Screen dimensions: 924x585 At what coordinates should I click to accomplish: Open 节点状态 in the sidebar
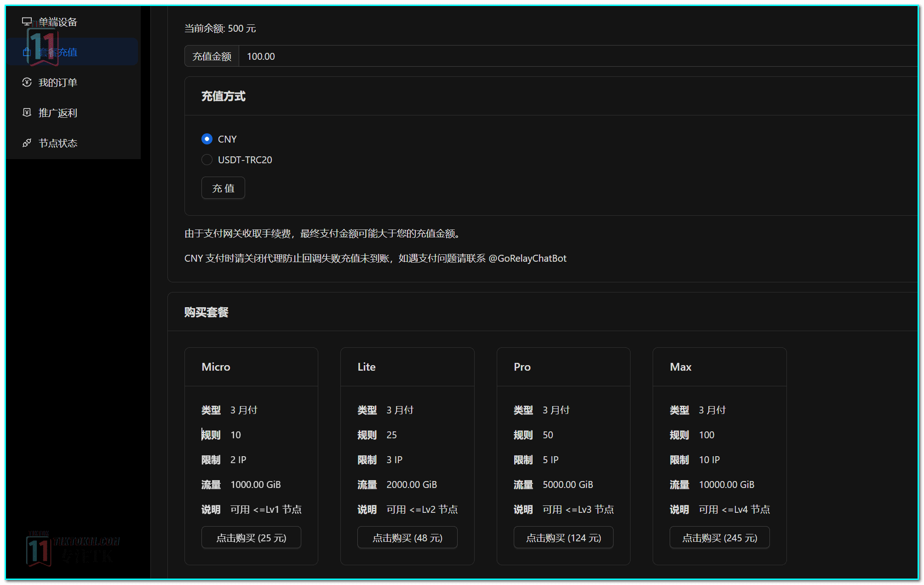72,143
